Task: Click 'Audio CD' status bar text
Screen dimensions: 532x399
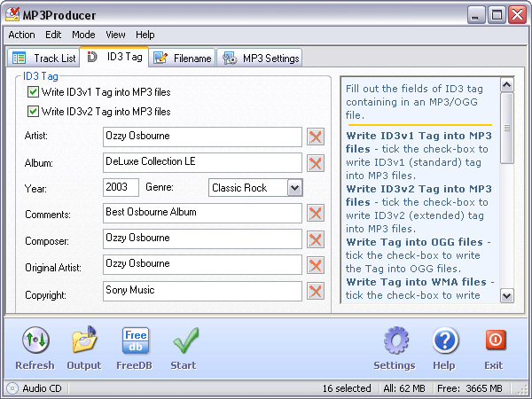Action: (x=42, y=388)
